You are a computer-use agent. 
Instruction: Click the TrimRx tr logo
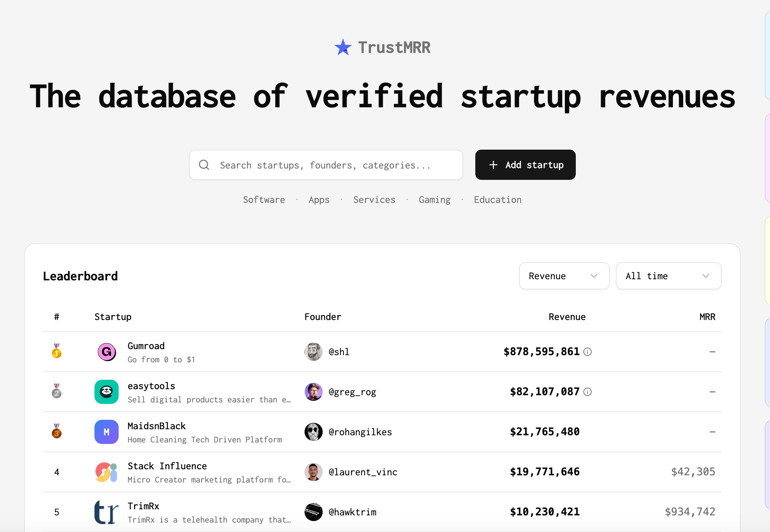pyautogui.click(x=107, y=512)
